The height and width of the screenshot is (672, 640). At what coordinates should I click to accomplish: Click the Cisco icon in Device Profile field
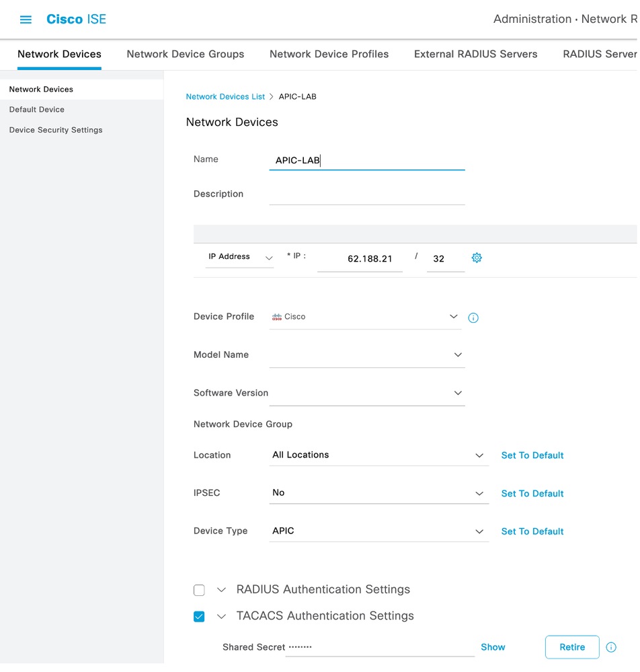pos(278,316)
